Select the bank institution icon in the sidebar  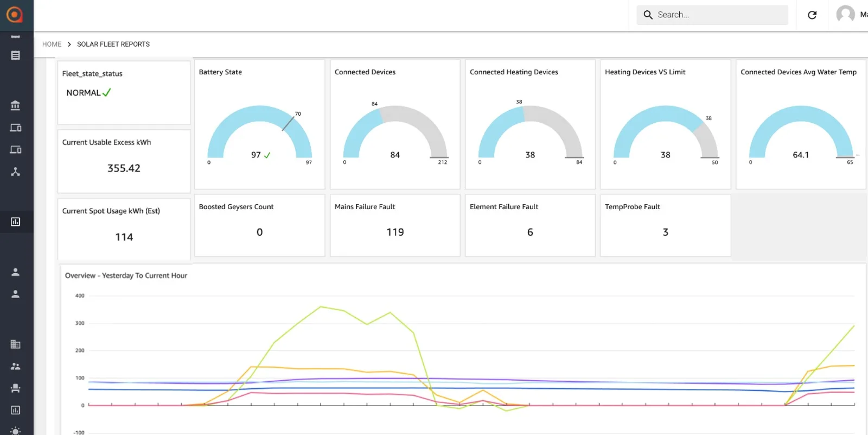[x=15, y=105]
